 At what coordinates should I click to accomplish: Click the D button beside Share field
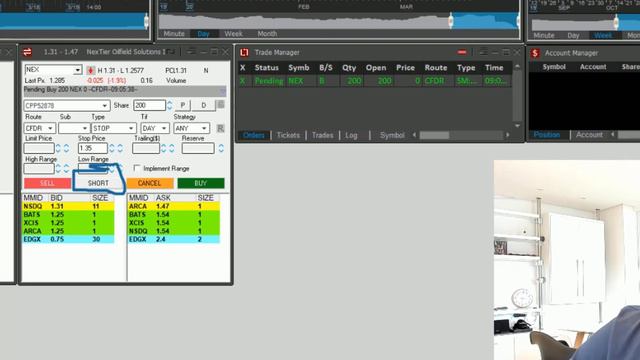[x=204, y=105]
